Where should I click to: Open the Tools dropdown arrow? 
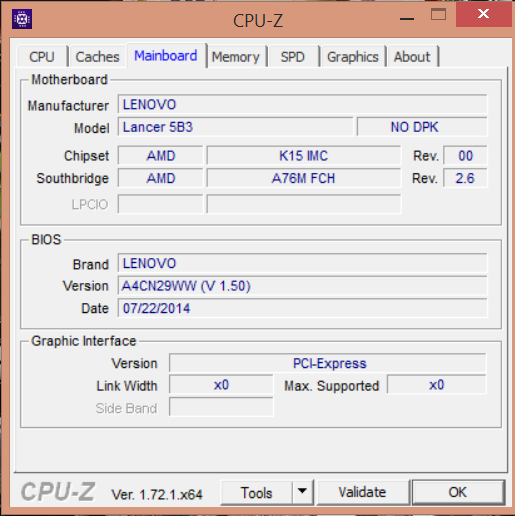tap(302, 491)
